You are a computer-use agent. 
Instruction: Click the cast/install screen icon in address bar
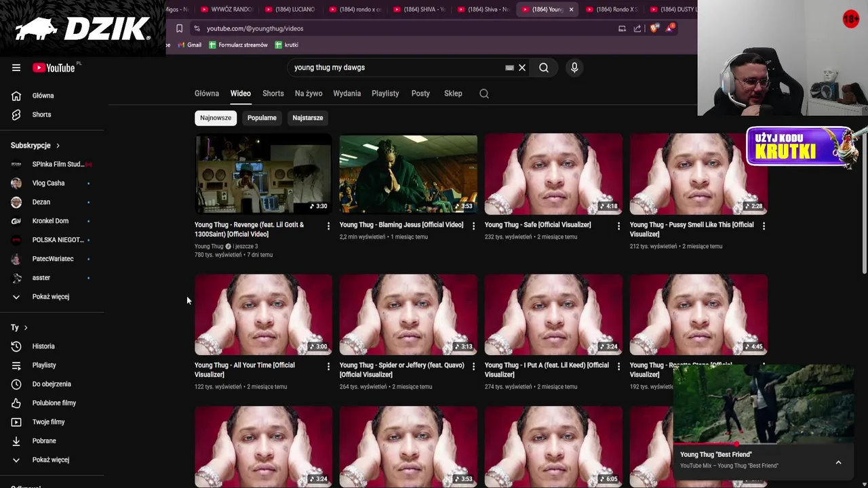pyautogui.click(x=622, y=28)
